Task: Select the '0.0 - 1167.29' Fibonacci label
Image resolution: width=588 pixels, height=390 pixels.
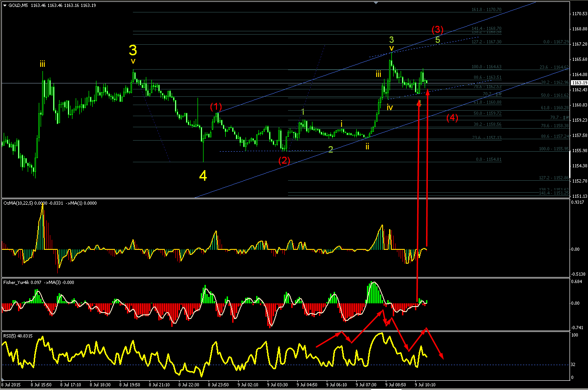Action: click(x=556, y=41)
